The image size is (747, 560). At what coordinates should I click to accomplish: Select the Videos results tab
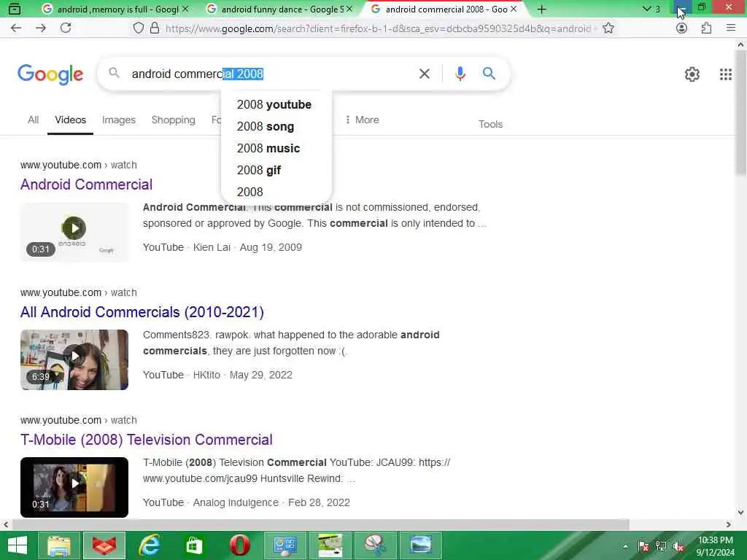(71, 120)
